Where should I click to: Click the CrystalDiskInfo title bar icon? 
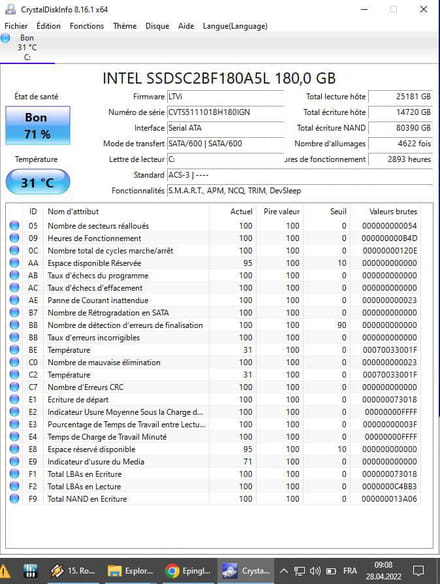pos(10,9)
